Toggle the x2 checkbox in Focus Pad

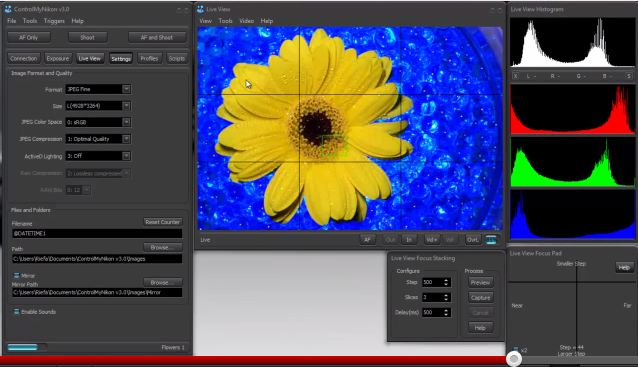coord(516,350)
